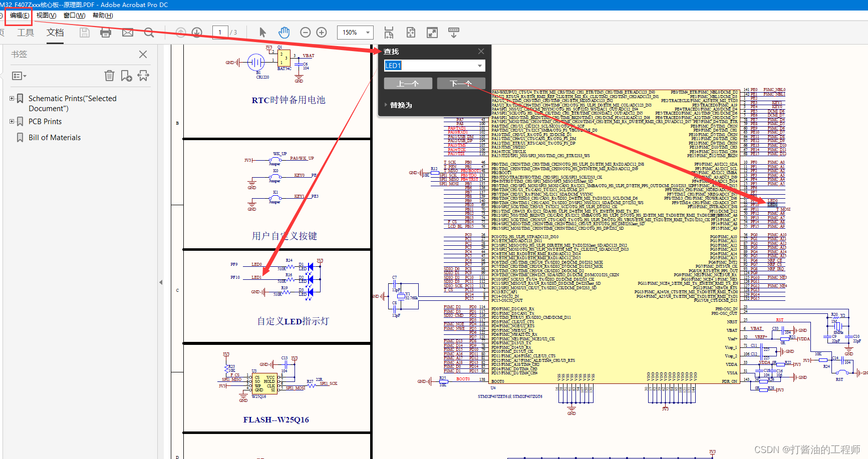
Task: Click the page number input field
Action: coord(220,33)
